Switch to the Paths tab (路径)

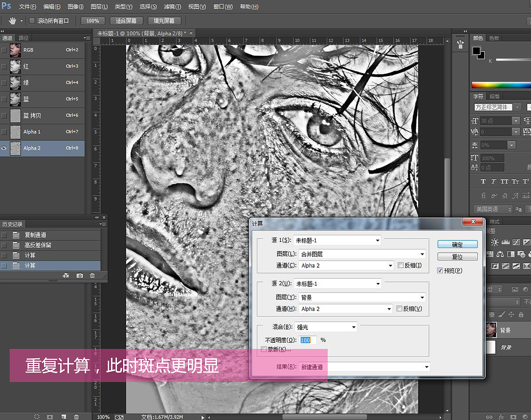tap(24, 38)
